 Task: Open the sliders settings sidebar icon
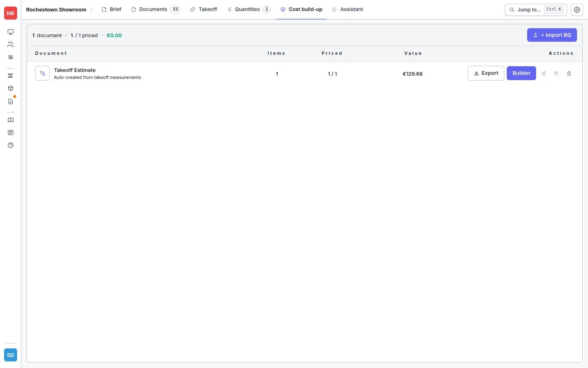point(11,57)
